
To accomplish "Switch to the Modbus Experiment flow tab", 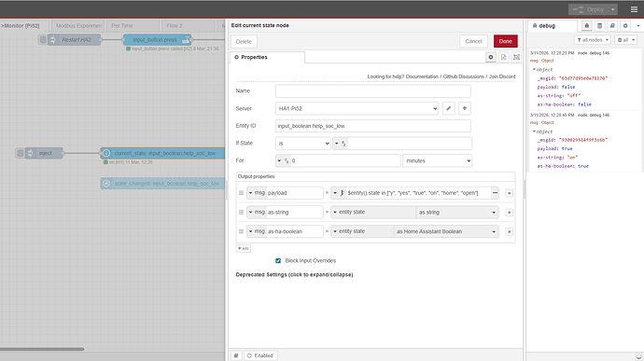I will point(77,25).
